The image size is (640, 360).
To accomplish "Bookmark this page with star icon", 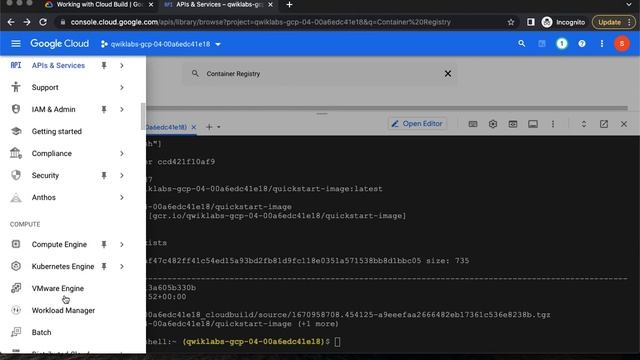I will pyautogui.click(x=511, y=22).
